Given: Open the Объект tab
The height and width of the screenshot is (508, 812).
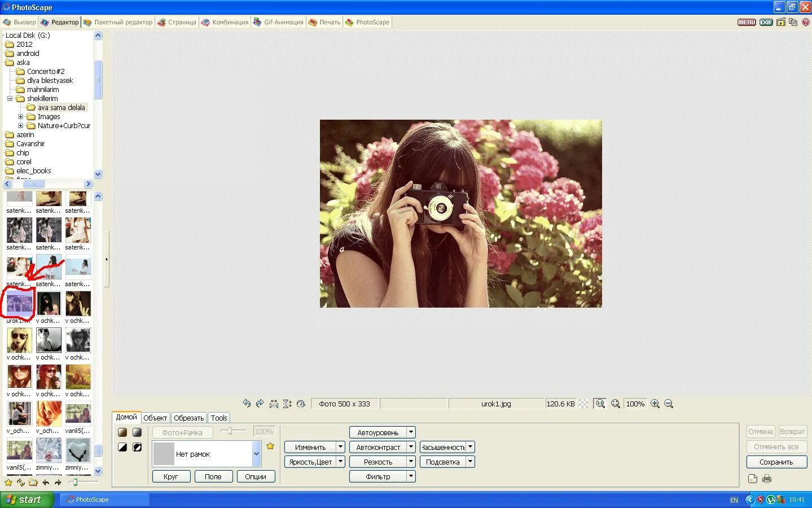Looking at the screenshot, I should point(155,418).
